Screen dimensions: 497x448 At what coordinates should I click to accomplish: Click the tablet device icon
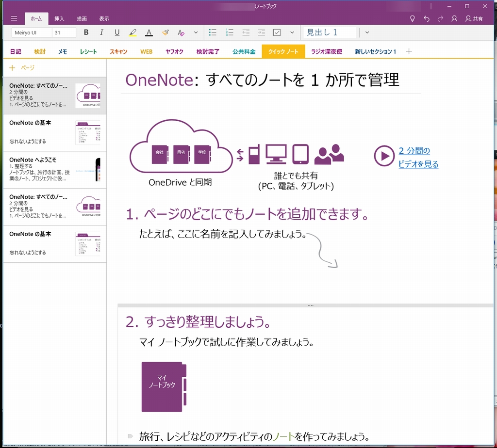click(300, 154)
